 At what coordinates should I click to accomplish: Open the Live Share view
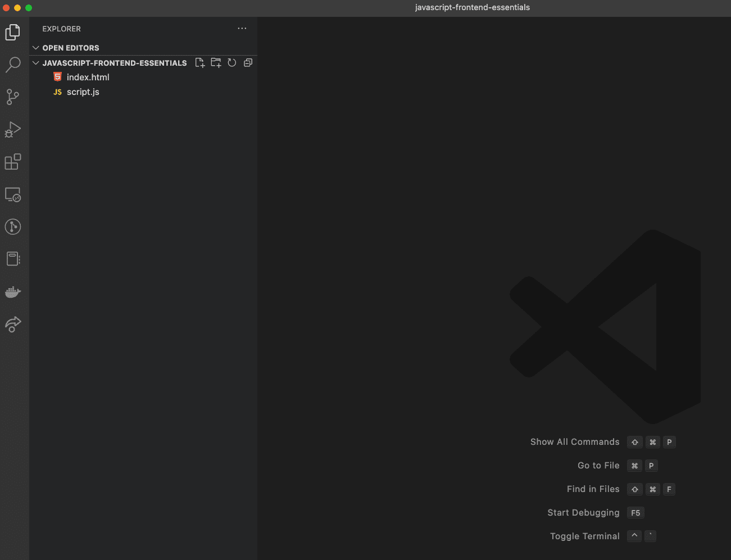[x=13, y=324]
